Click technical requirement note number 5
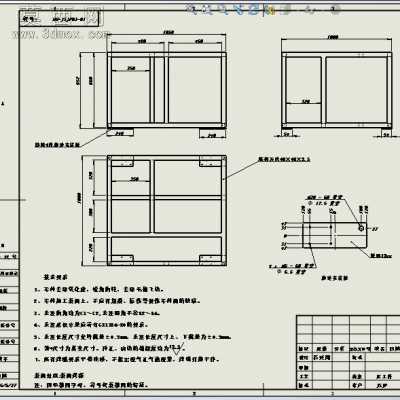Viewport: 400px width, 400px height. pos(133,337)
